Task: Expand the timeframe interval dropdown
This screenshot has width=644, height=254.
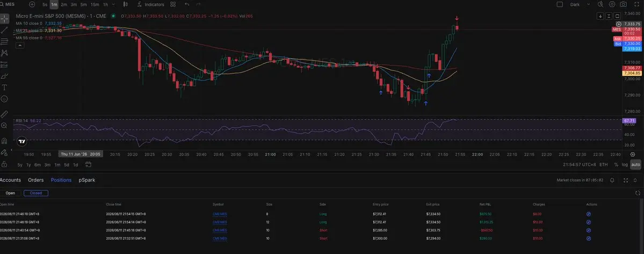Action: pyautogui.click(x=113, y=4)
